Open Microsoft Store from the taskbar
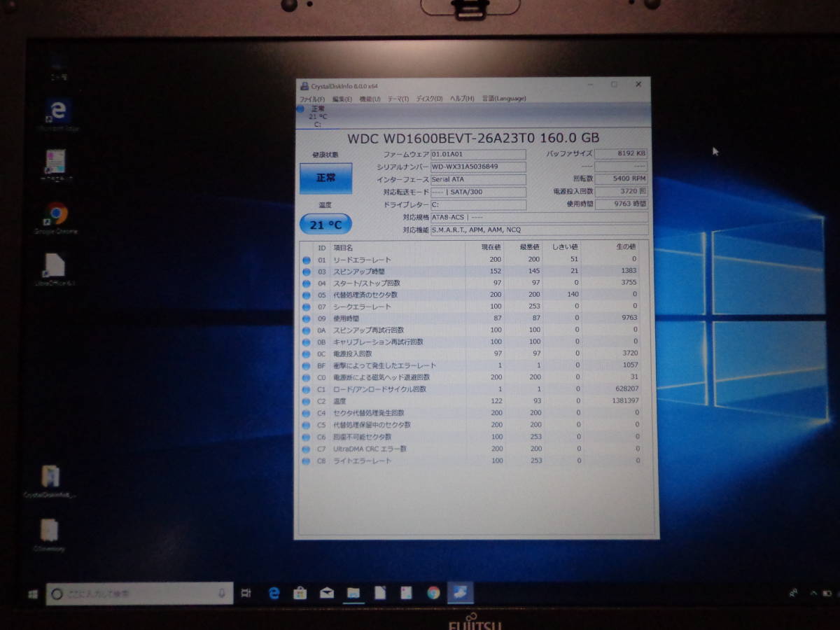The height and width of the screenshot is (630, 840). (300, 593)
